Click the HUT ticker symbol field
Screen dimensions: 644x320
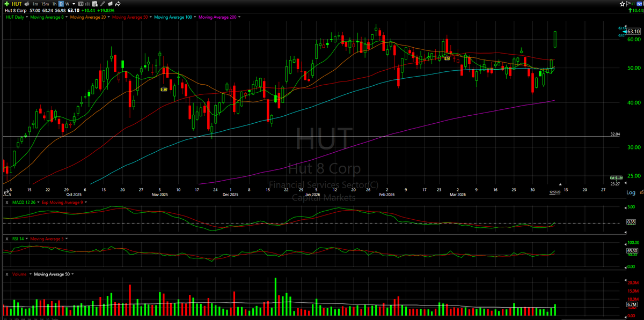[x=17, y=4]
